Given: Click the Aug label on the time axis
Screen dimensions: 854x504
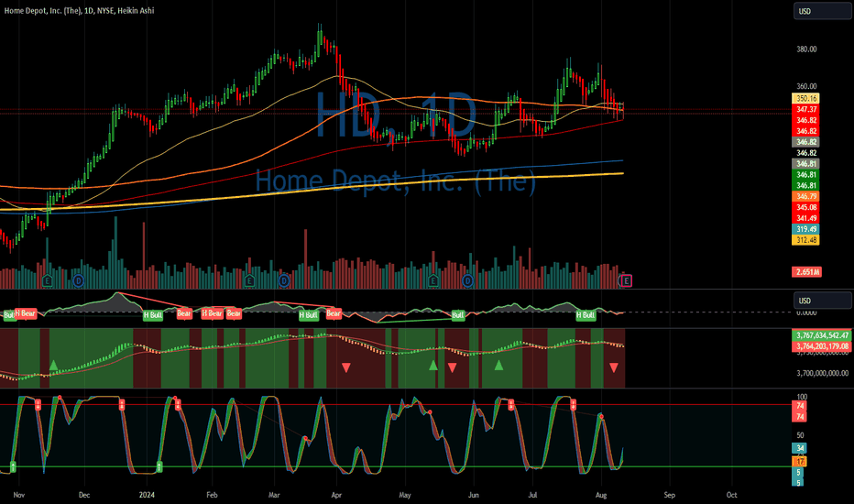Looking at the screenshot, I should (x=601, y=495).
